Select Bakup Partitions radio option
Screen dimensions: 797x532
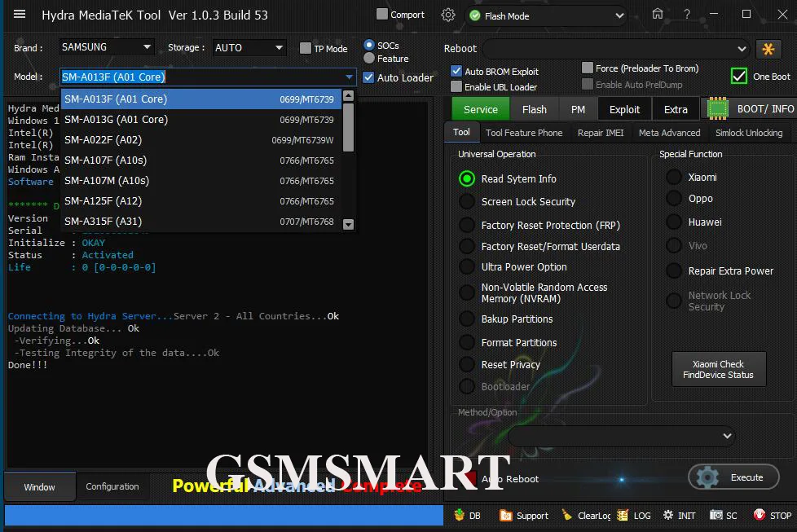[467, 319]
